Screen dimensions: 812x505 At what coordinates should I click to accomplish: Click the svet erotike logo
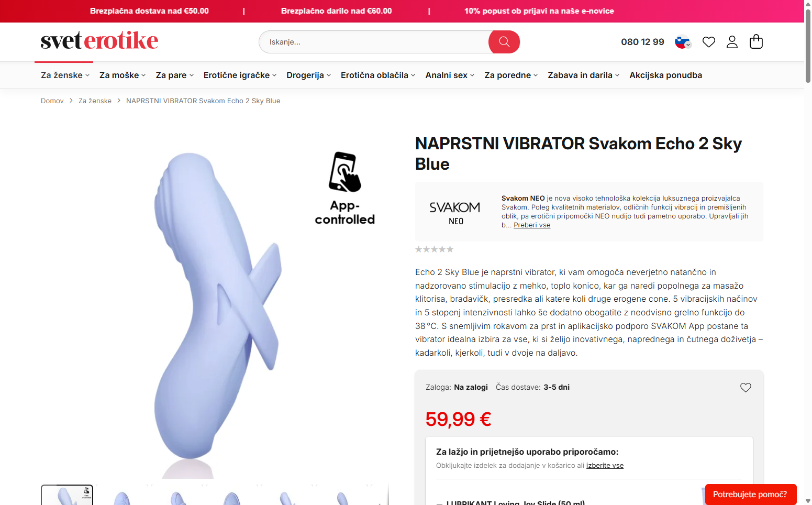(99, 40)
